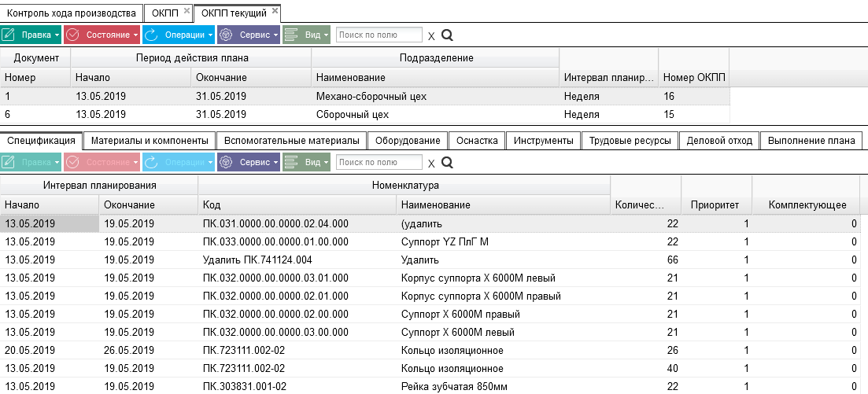The width and height of the screenshot is (868, 394).
Task: Click the search magnifier in top toolbar
Action: pyautogui.click(x=447, y=35)
